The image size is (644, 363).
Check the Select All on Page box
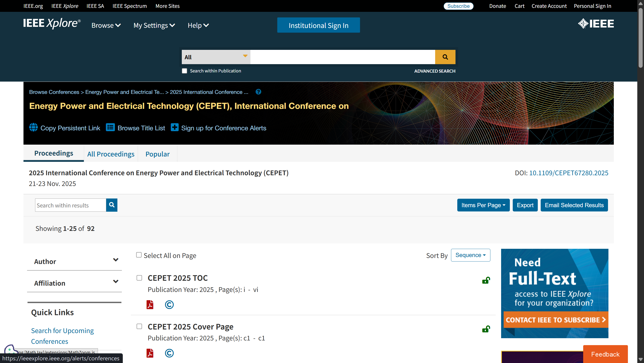pos(139,255)
